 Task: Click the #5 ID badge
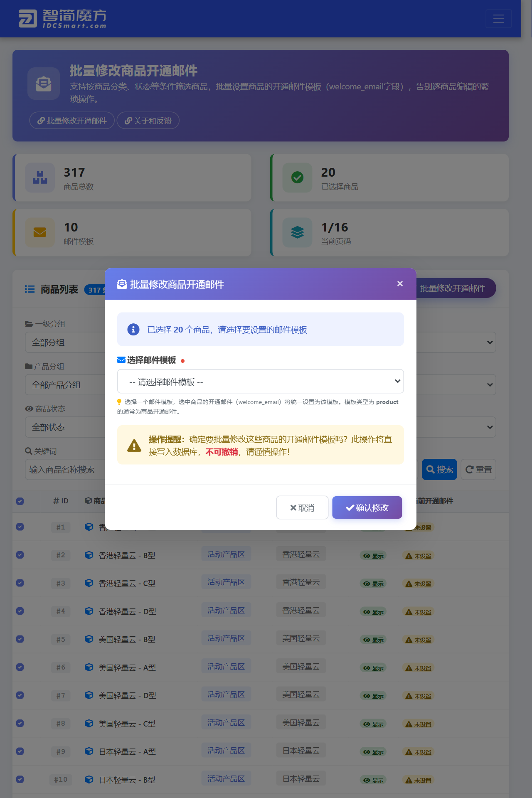61,640
